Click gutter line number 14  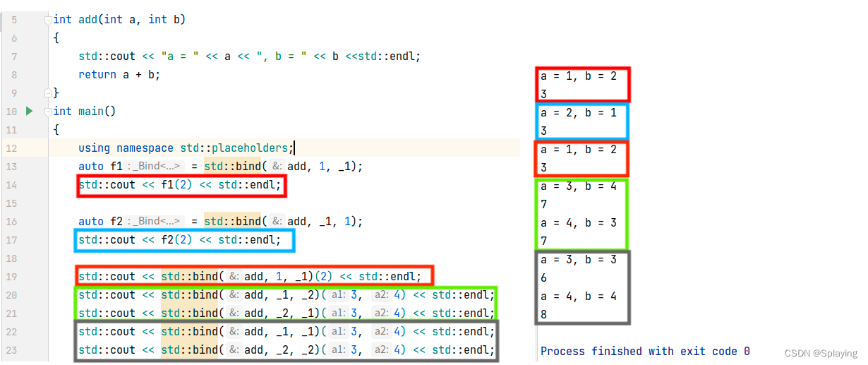pyautogui.click(x=11, y=185)
